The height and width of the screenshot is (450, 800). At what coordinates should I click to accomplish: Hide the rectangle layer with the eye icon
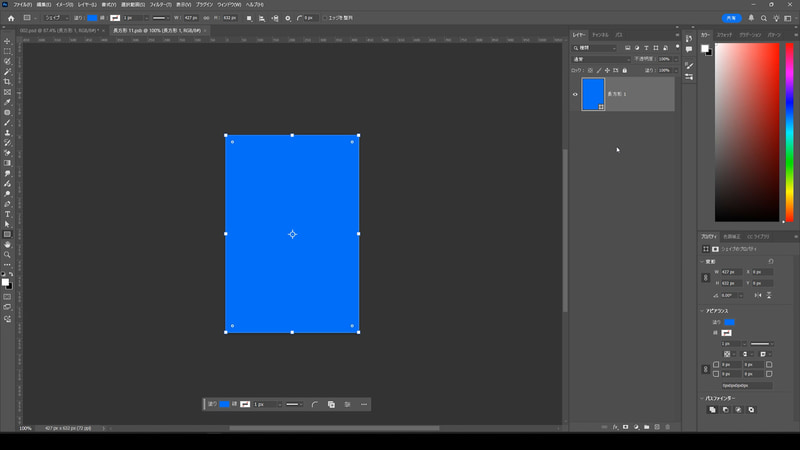pyautogui.click(x=575, y=94)
